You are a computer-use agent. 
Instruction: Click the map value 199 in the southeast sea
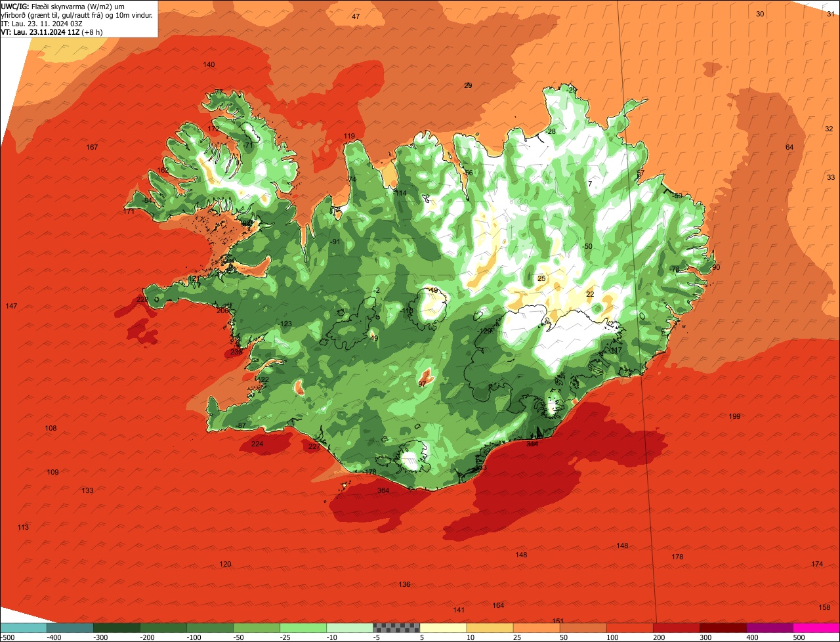pos(734,416)
